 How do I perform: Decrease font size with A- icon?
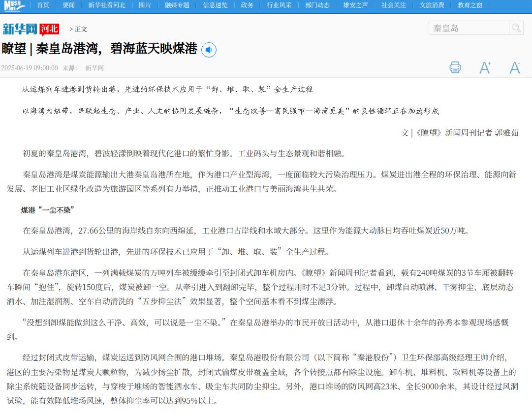[x=514, y=67]
